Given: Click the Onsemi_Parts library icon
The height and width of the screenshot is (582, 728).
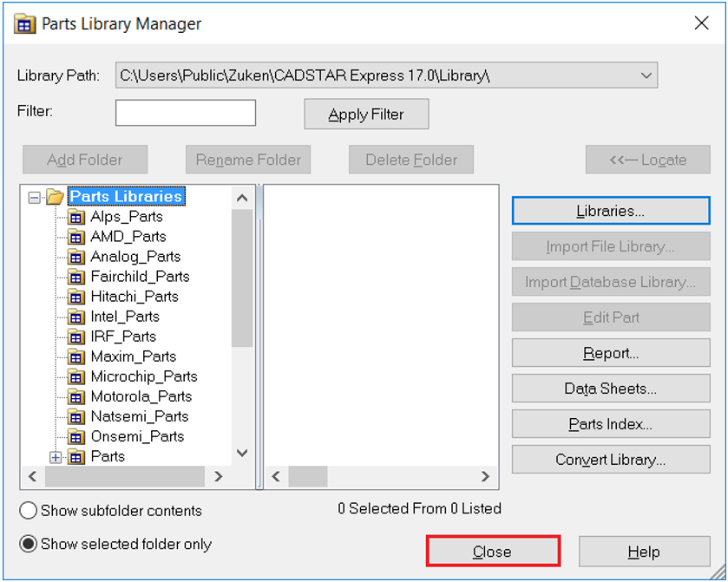Looking at the screenshot, I should (76, 436).
